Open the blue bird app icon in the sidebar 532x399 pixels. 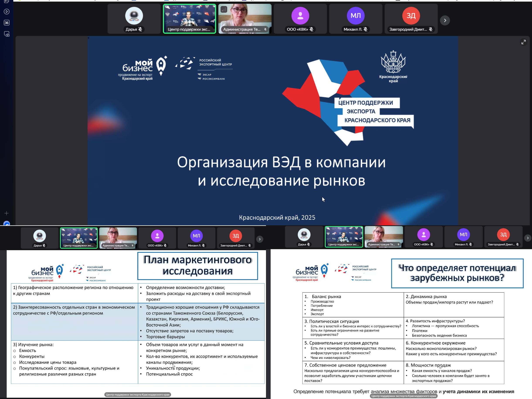pos(7,223)
